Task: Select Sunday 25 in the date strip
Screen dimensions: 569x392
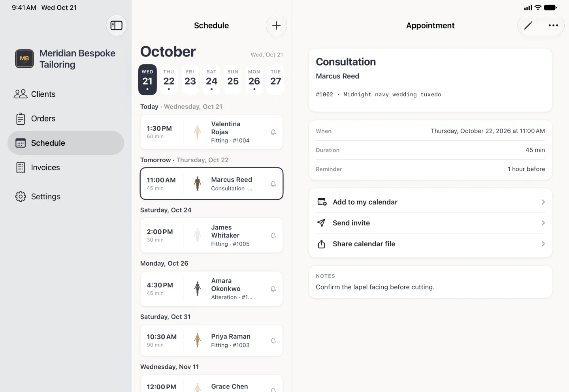Action: click(x=233, y=80)
